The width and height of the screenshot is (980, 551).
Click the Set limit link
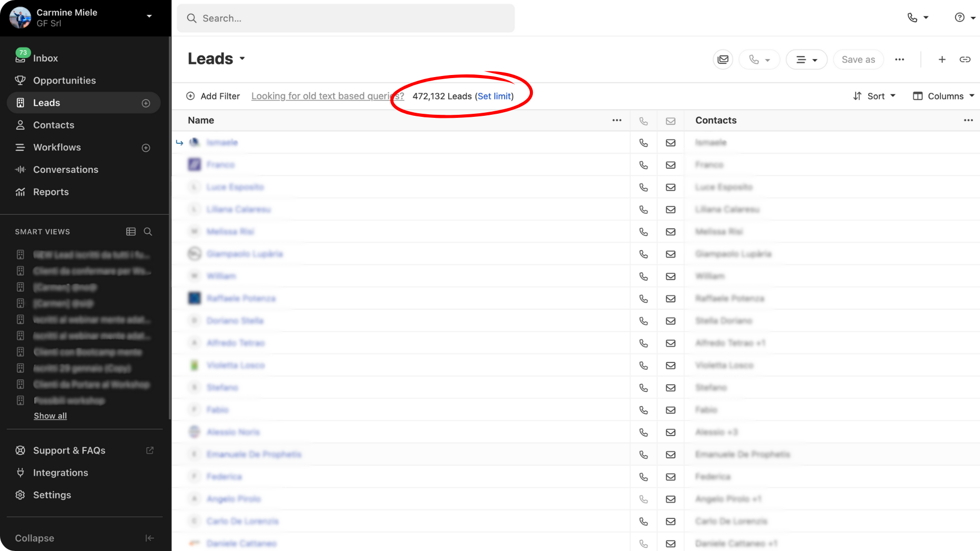pyautogui.click(x=494, y=96)
